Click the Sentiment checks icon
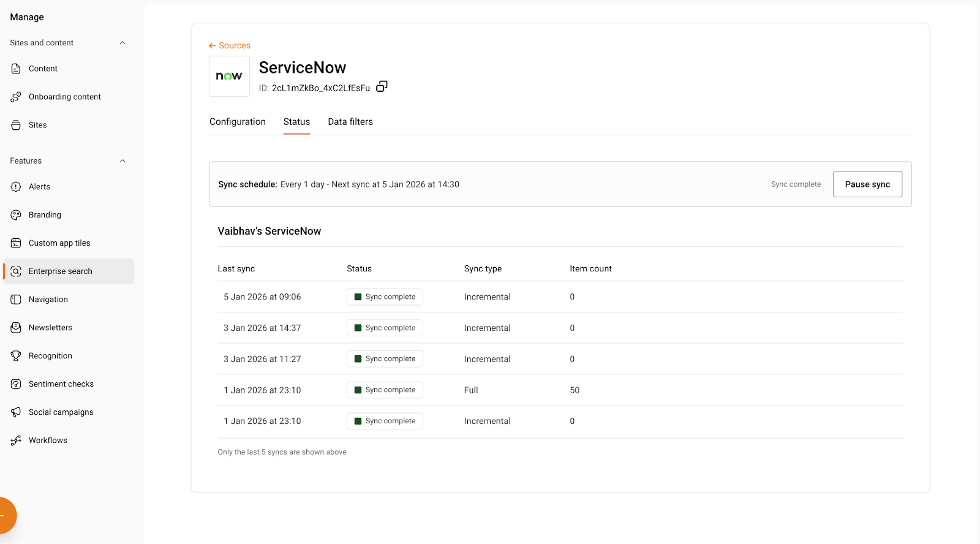Image resolution: width=980 pixels, height=544 pixels. [16, 384]
